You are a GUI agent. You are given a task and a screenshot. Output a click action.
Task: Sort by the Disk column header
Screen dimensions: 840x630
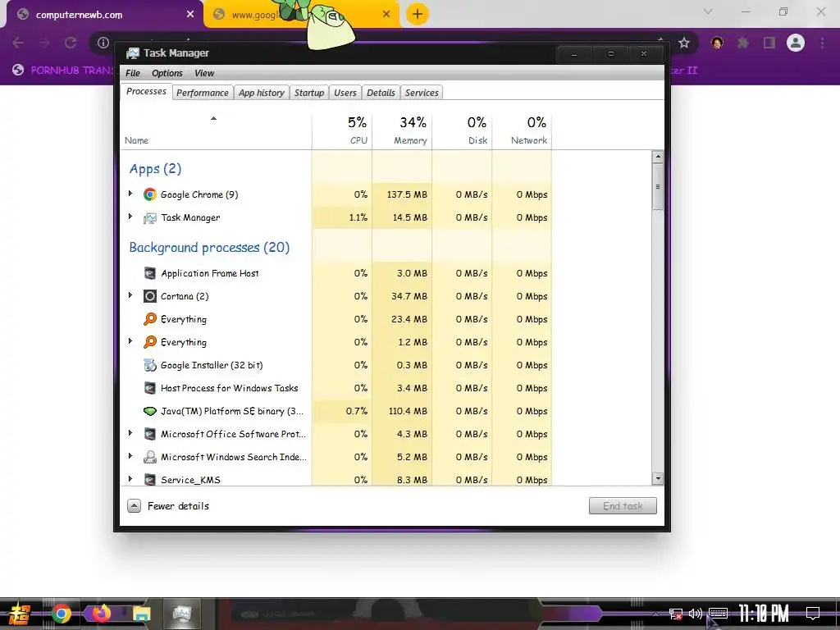click(463, 130)
